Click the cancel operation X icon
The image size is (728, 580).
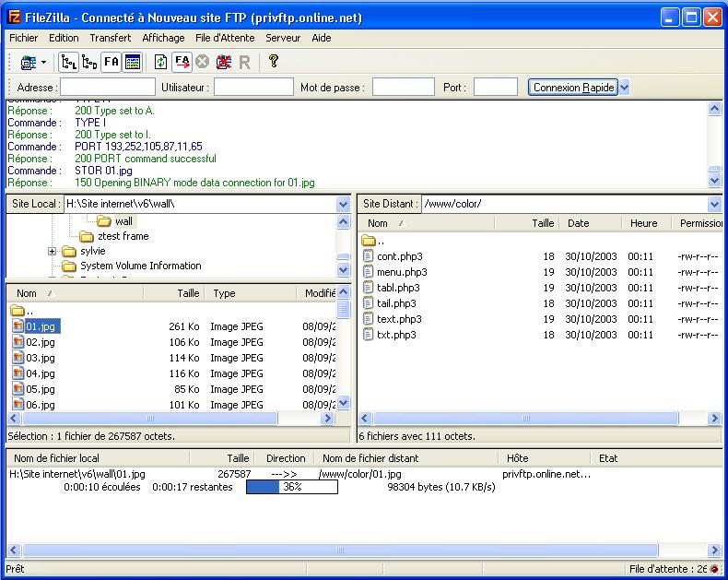click(202, 62)
